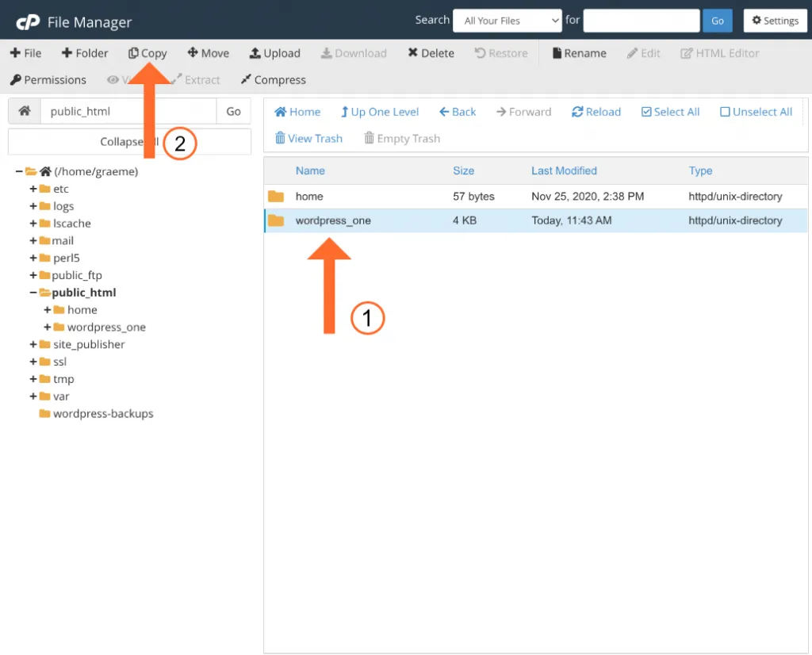This screenshot has height=655, width=812.
Task: Expand the mail tree folder
Action: tap(33, 240)
